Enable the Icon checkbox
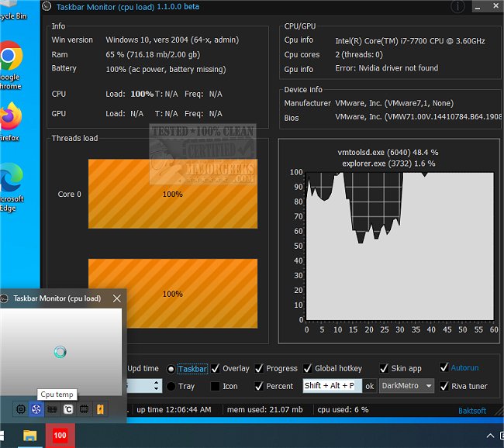The image size is (504, 448). click(x=216, y=386)
